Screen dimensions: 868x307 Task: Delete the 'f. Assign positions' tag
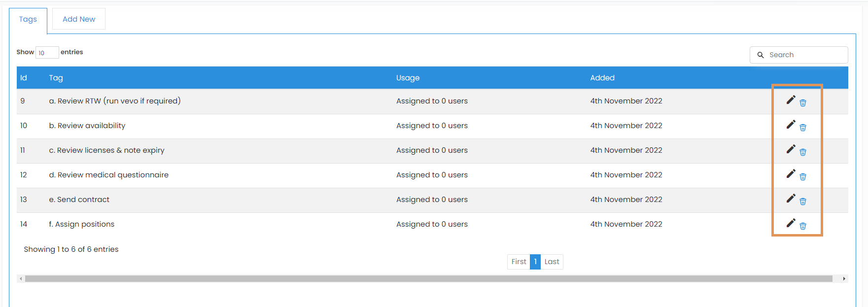pos(802,226)
